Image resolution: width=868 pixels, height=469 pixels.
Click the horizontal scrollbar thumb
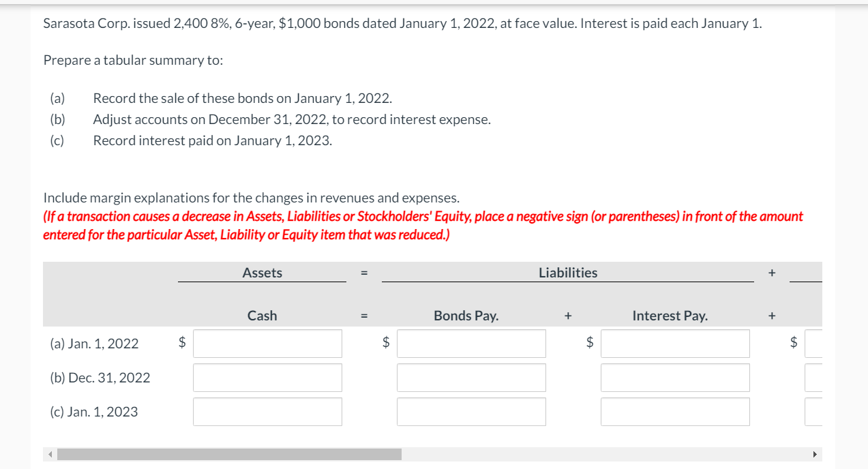[x=229, y=454]
